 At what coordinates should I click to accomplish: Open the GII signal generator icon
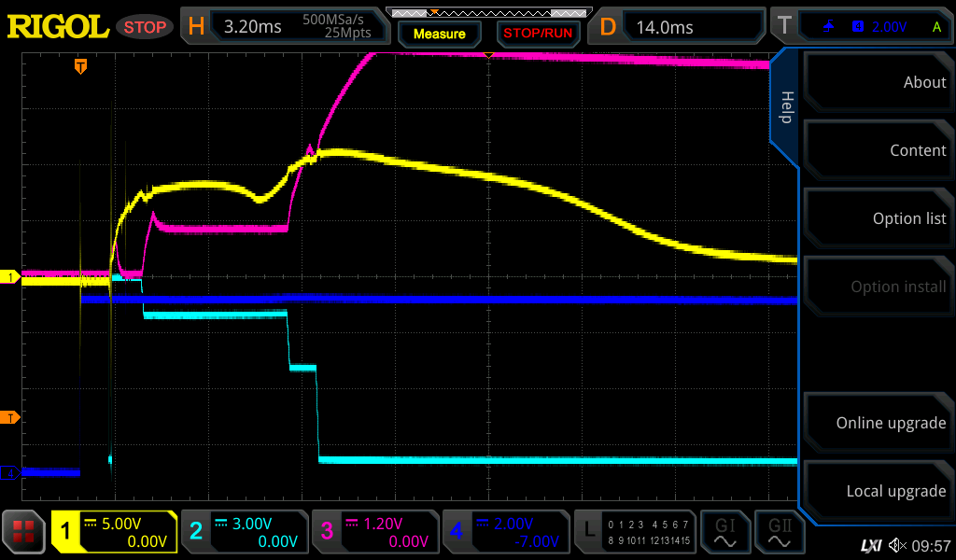point(780,532)
